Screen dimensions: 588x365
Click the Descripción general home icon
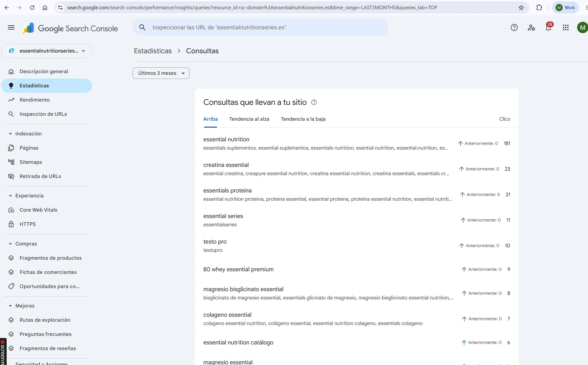[11, 71]
